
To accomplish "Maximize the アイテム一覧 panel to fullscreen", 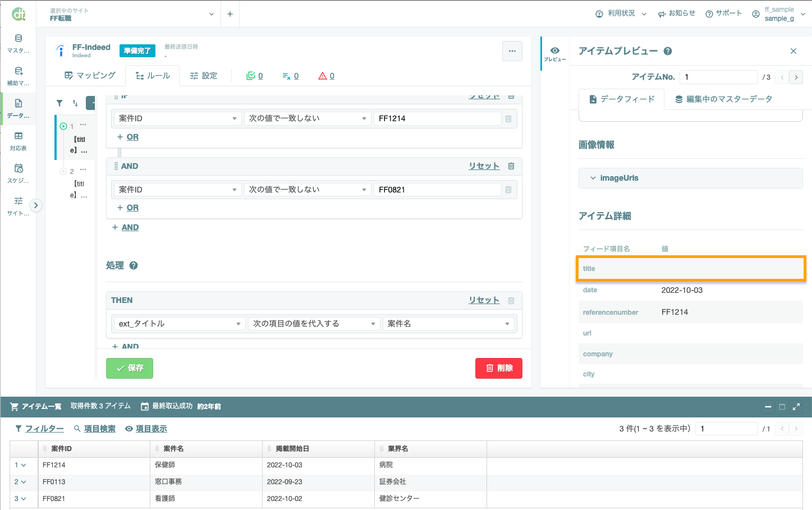I will [x=796, y=407].
